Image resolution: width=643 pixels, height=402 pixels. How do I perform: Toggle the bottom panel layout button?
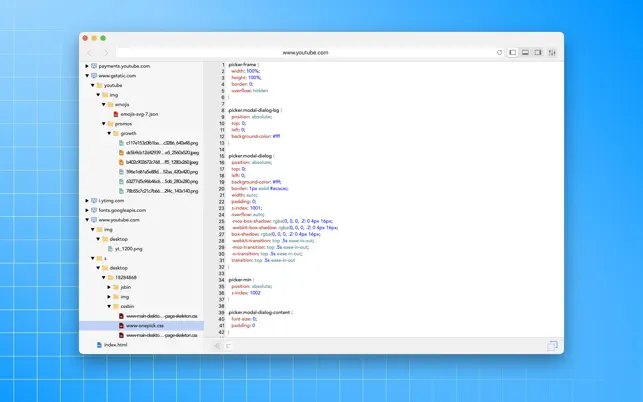click(525, 53)
